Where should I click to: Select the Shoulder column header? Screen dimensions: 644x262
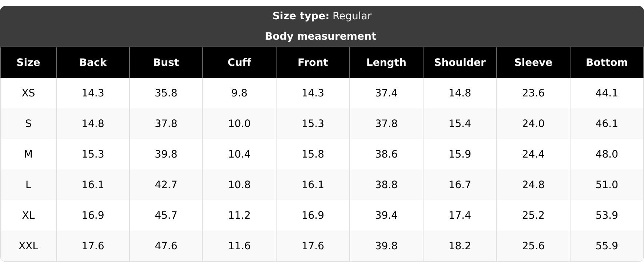point(460,63)
